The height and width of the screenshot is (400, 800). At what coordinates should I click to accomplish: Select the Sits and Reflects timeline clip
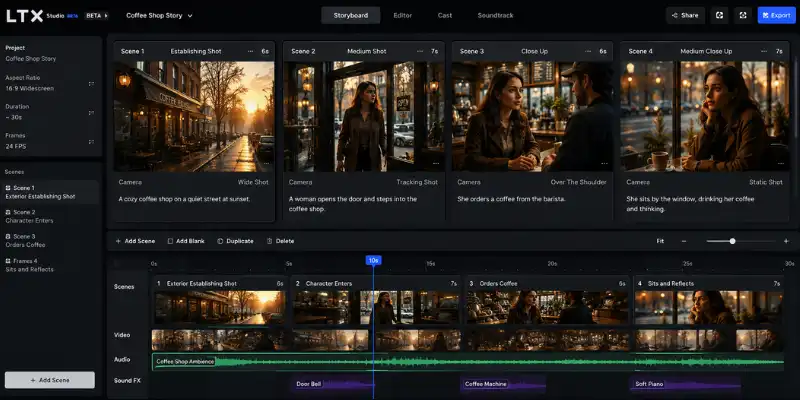click(709, 300)
